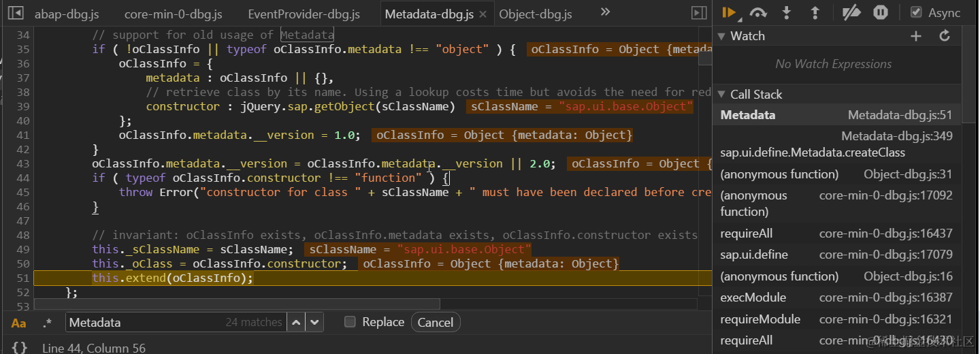Resume script execution in debugger
The height and width of the screenshot is (354, 980).
pyautogui.click(x=730, y=12)
